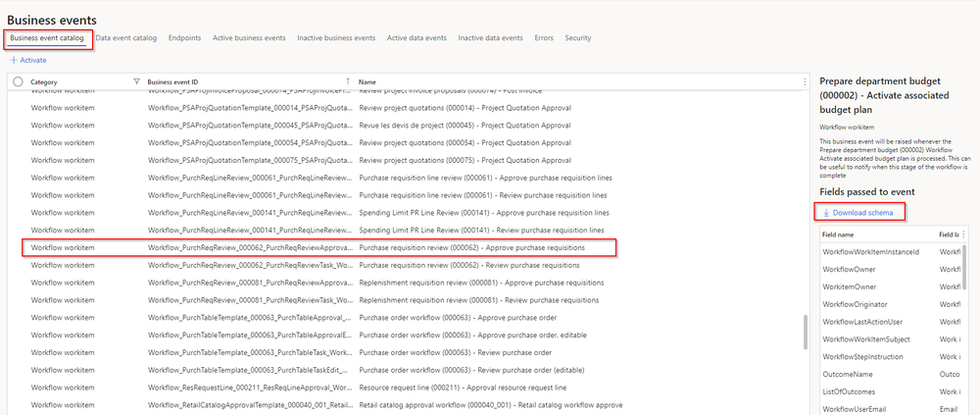Click ID Workflow_ResRequestLine_000211_ResReqLineApproval_Wor...
The height and width of the screenshot is (415, 980).
click(x=251, y=389)
